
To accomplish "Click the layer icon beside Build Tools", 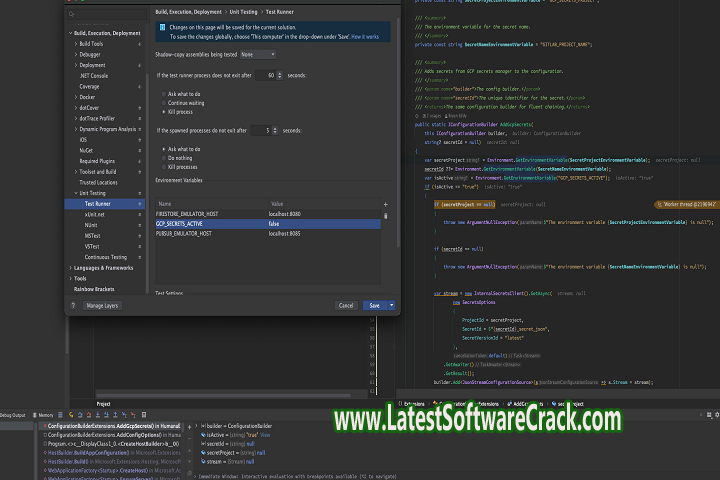I will [x=141, y=44].
